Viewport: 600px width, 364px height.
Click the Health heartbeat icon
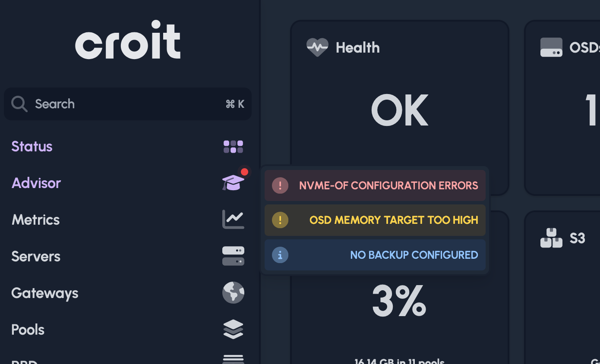(317, 47)
